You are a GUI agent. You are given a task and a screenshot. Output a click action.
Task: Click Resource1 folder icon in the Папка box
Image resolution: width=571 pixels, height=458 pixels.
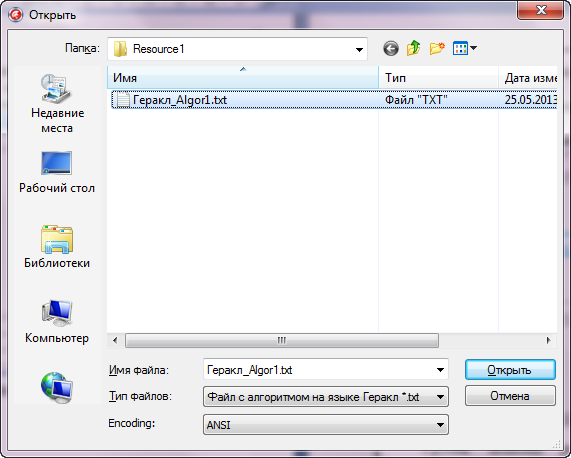(x=120, y=49)
